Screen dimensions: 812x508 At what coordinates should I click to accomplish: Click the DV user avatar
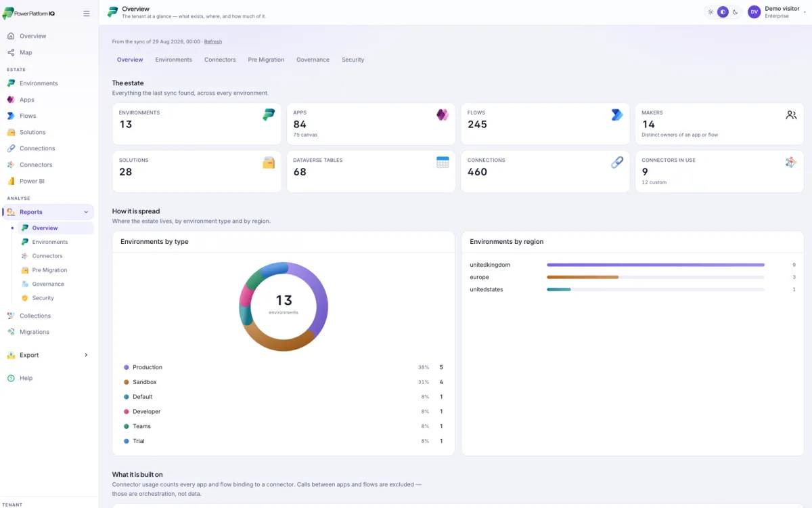(x=754, y=12)
